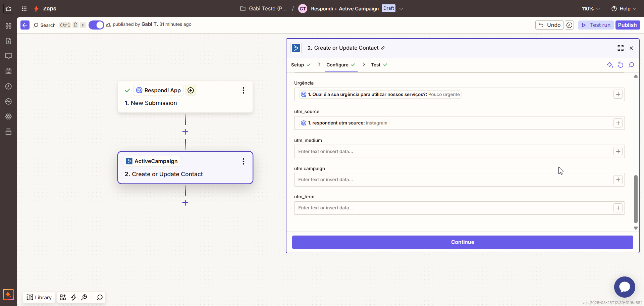Click the Publish button
This screenshot has height=306, width=644.
(627, 25)
